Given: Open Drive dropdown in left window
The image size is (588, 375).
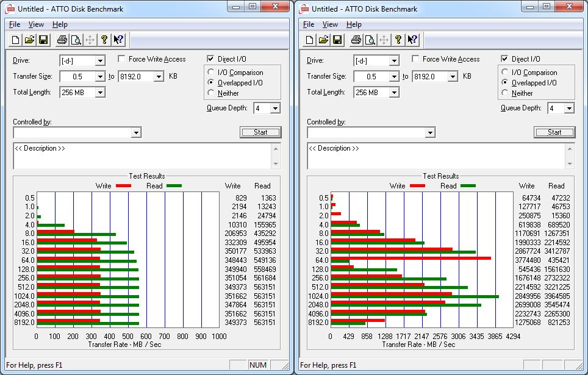Looking at the screenshot, I should (x=100, y=61).
